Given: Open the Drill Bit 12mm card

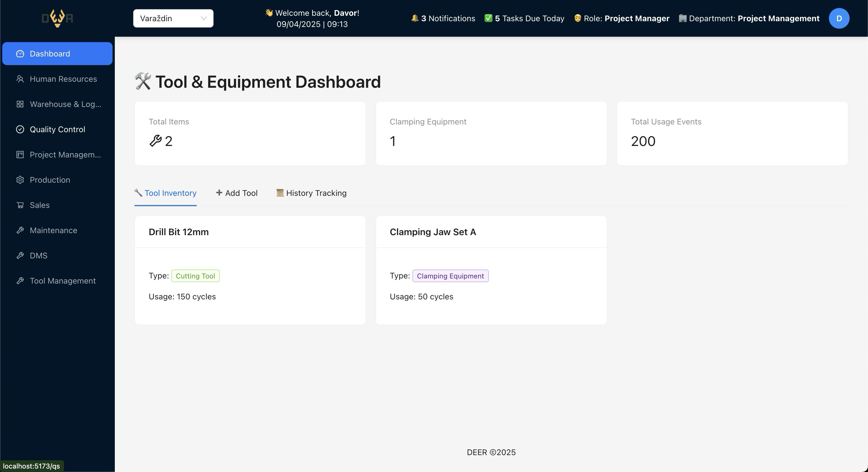Looking at the screenshot, I should pyautogui.click(x=250, y=270).
